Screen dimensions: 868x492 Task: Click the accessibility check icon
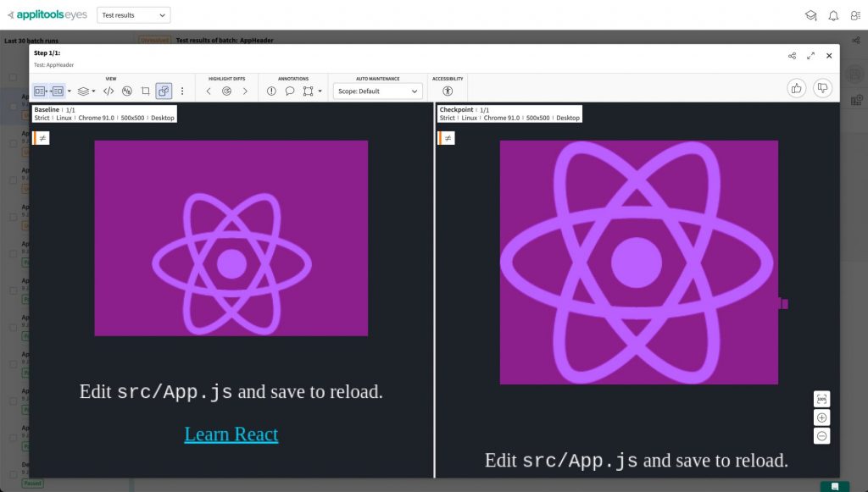(448, 91)
